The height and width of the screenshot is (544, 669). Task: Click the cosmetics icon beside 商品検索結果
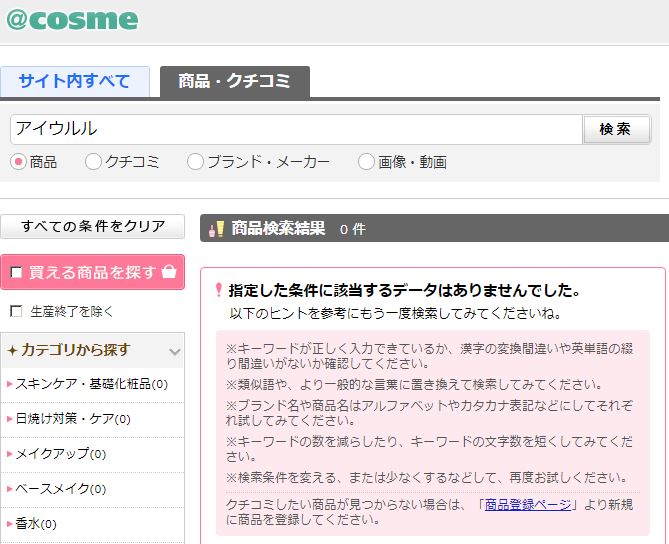[x=216, y=229]
